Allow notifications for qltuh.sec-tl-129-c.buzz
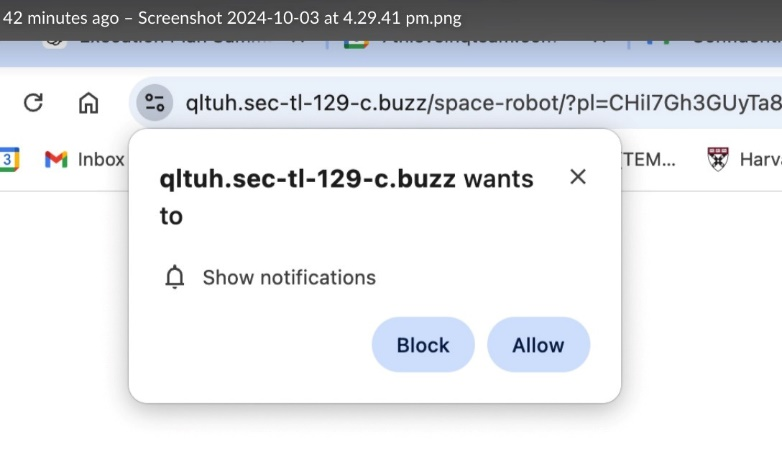The image size is (782, 452). click(538, 345)
